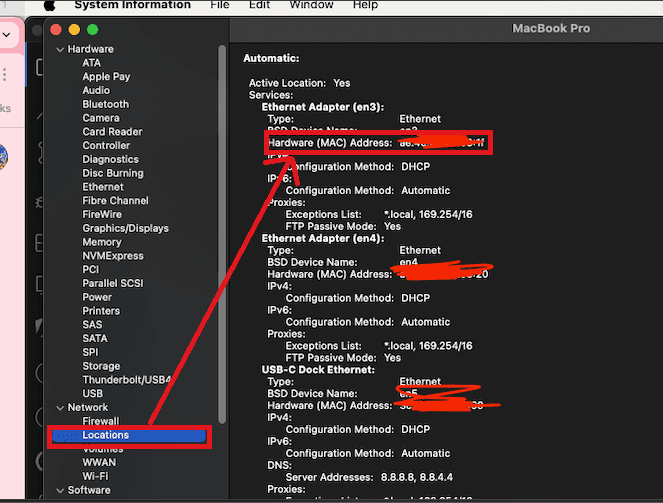Image resolution: width=663 pixels, height=503 pixels.
Task: Select Firewall under Network
Action: point(101,421)
